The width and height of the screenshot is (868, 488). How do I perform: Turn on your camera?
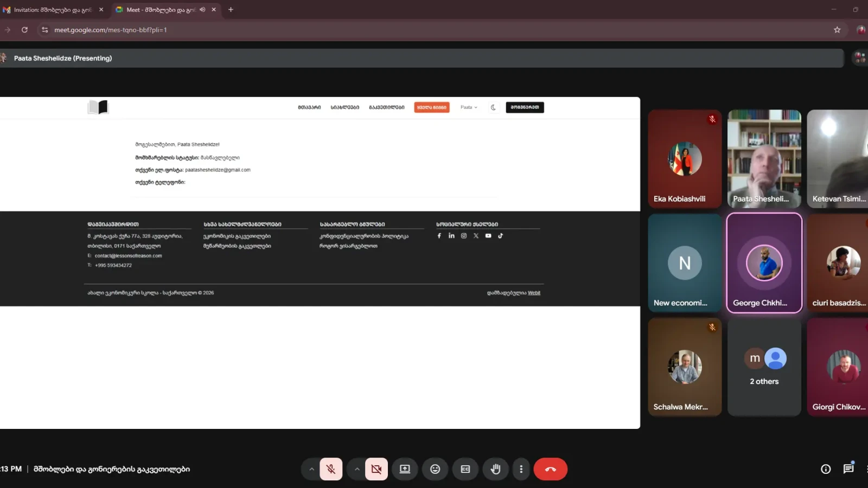(376, 469)
